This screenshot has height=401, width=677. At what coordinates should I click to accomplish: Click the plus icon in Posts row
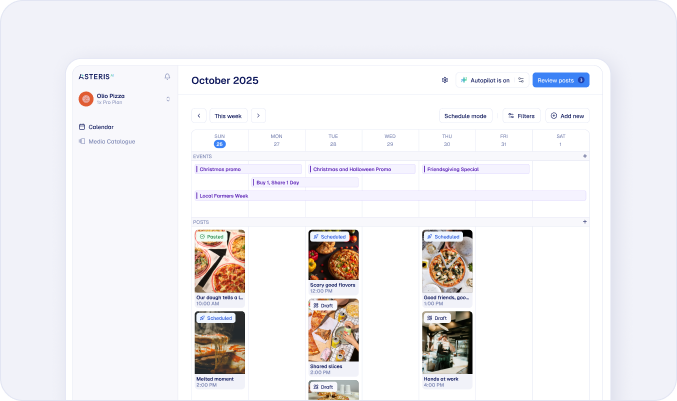[585, 221]
